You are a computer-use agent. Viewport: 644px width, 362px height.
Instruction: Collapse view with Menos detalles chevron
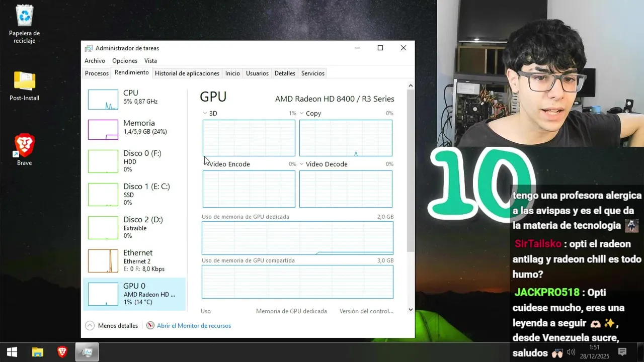click(x=90, y=326)
